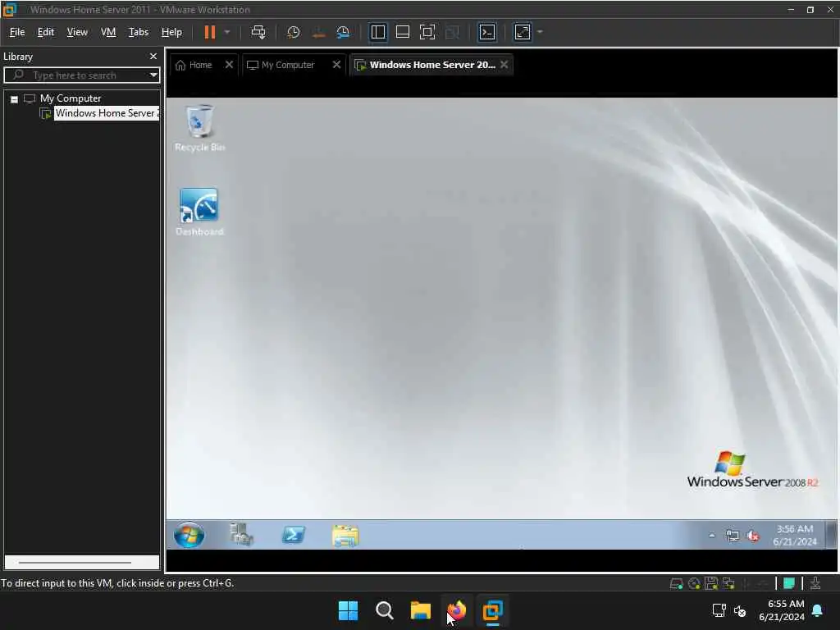Click the stretch guest display icon

click(523, 32)
